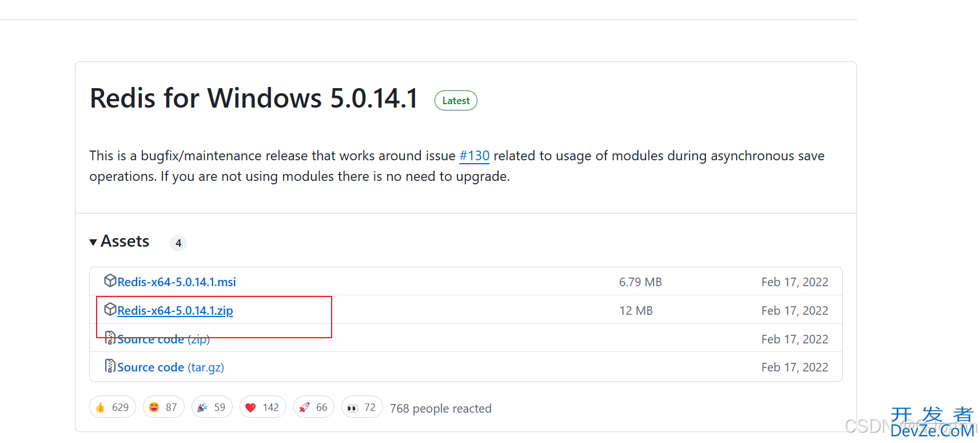React with the party popper emoji
Screen dimensions: 980x443
[x=212, y=408]
